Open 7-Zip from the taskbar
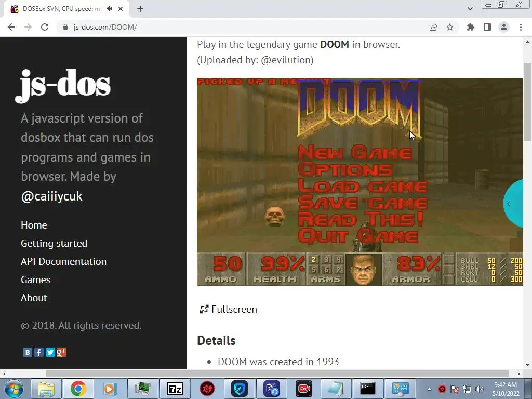 tap(175, 389)
